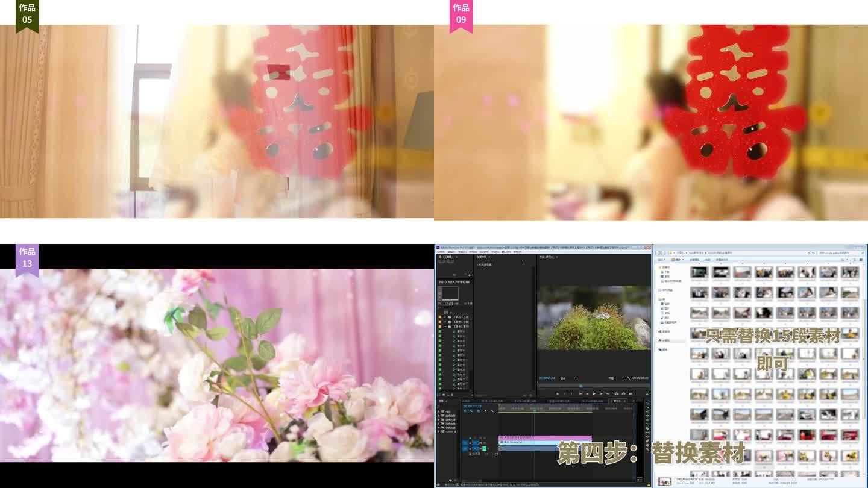Expand the second bin in Project panel

click(x=445, y=322)
